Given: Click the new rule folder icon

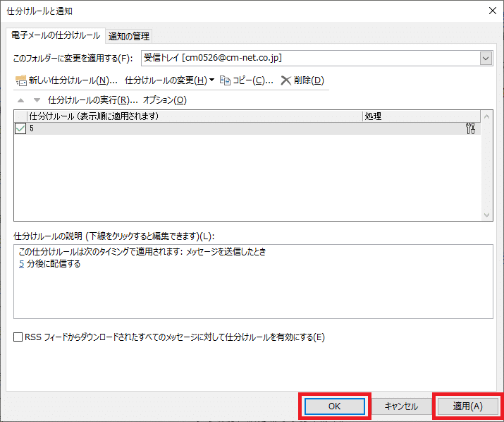Looking at the screenshot, I should click(21, 80).
